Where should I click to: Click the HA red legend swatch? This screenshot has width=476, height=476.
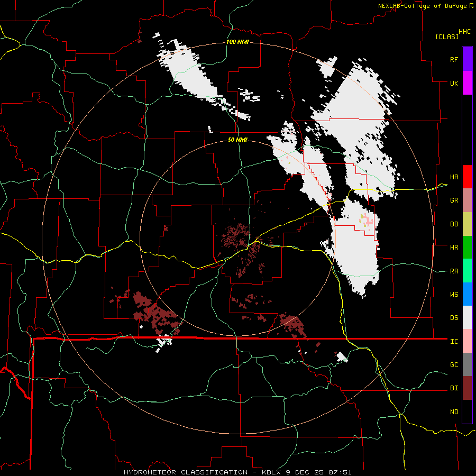pos(467,177)
